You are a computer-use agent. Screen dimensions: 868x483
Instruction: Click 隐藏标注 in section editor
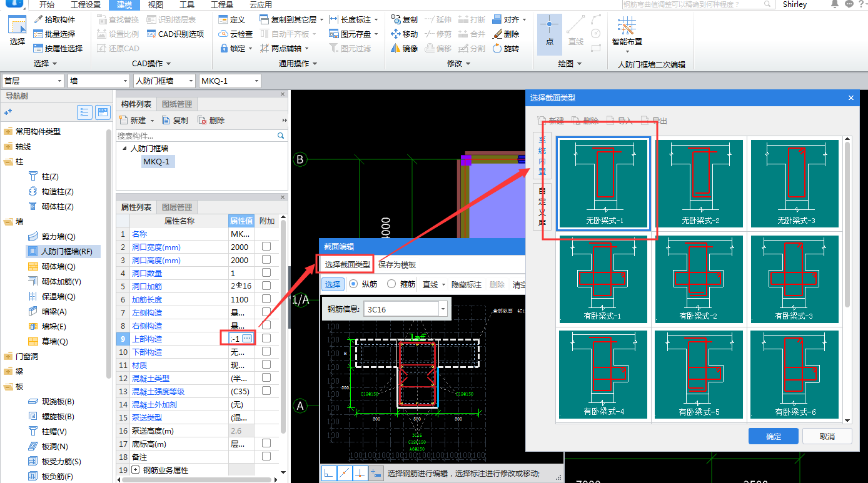467,284
